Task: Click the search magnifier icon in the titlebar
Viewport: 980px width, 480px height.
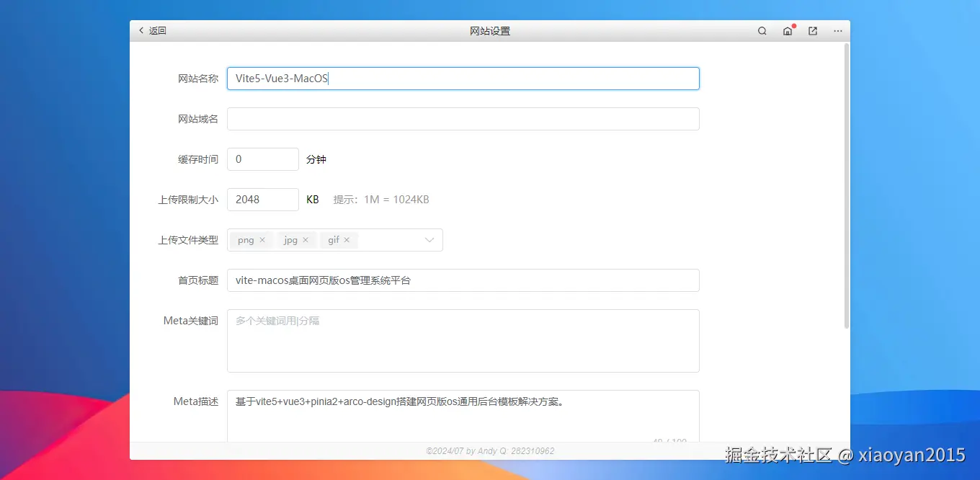Action: [x=762, y=31]
